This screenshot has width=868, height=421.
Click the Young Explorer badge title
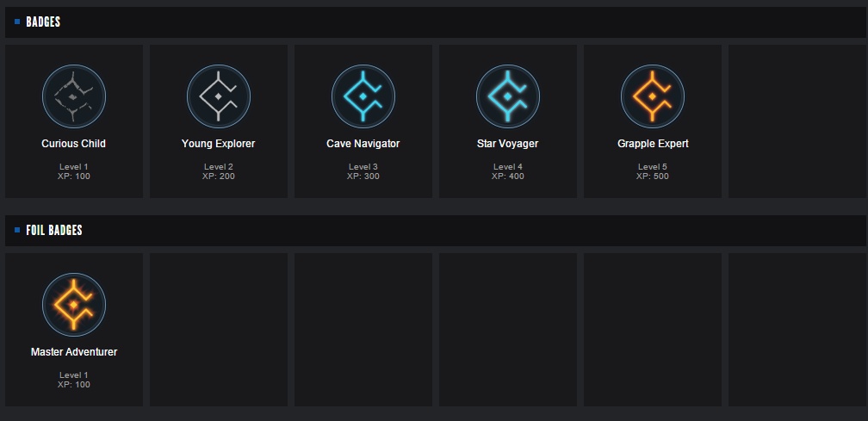(x=219, y=143)
